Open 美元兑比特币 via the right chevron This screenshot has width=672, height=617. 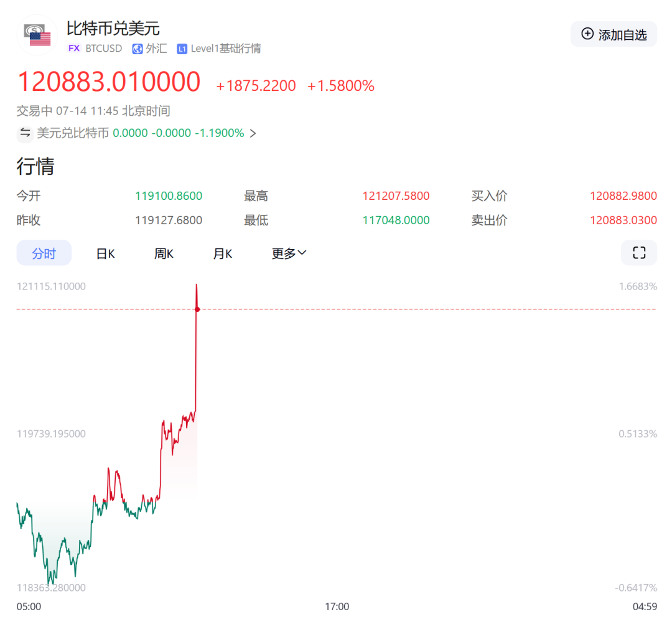pos(253,133)
